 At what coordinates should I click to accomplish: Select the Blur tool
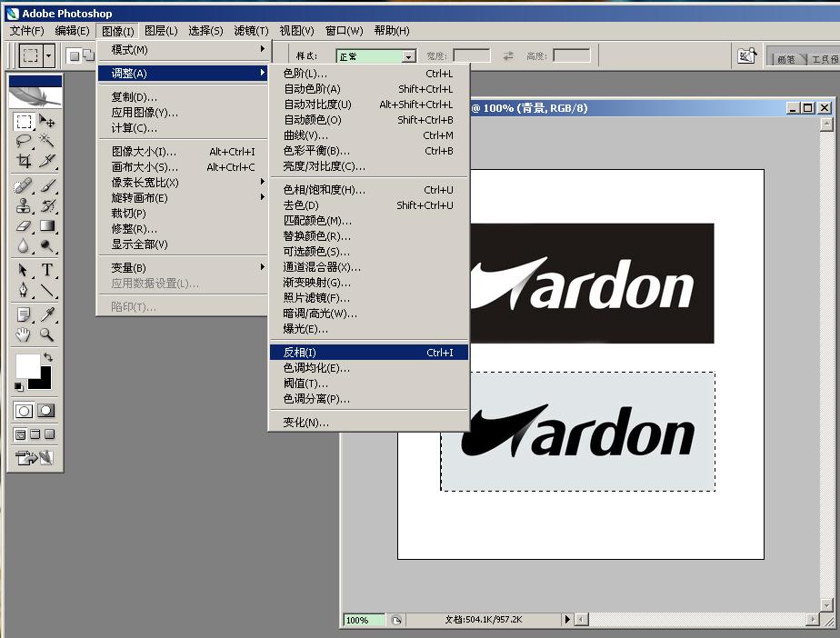point(24,245)
